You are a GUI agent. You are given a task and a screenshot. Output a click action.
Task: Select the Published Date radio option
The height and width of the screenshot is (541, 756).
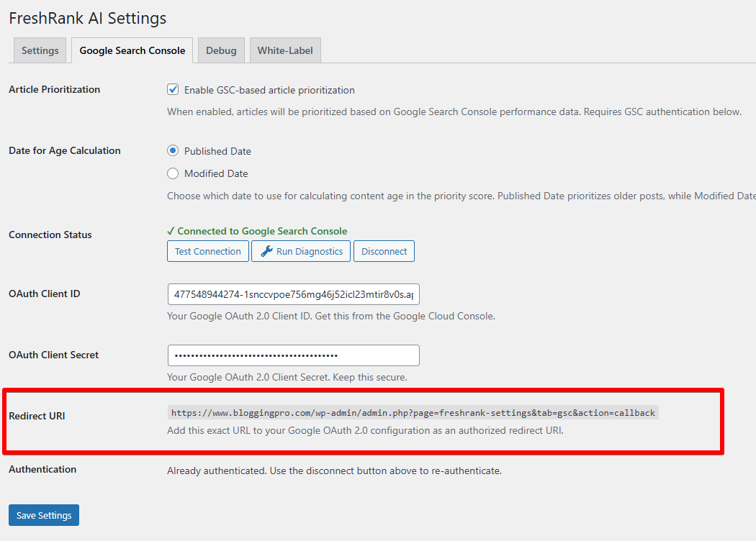tap(173, 151)
